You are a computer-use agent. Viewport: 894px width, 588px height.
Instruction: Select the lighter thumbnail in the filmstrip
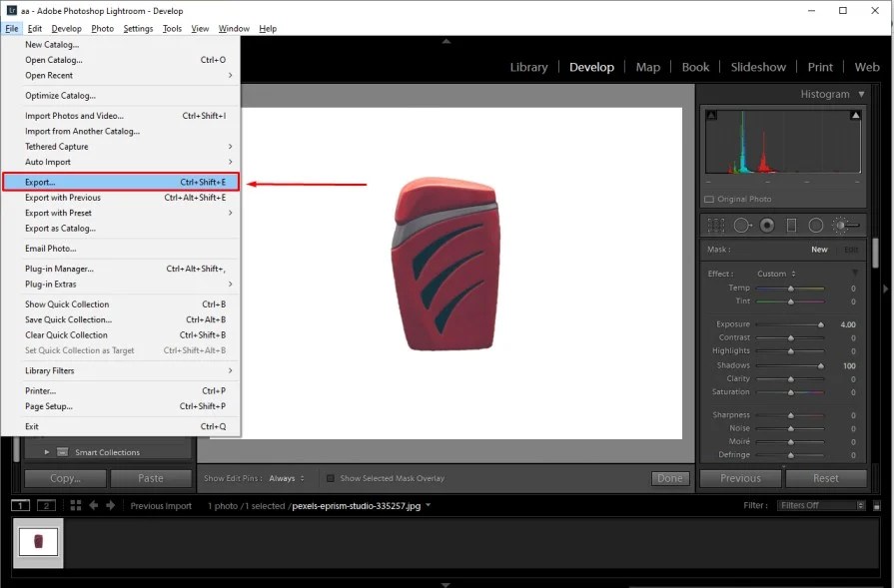tap(37, 545)
